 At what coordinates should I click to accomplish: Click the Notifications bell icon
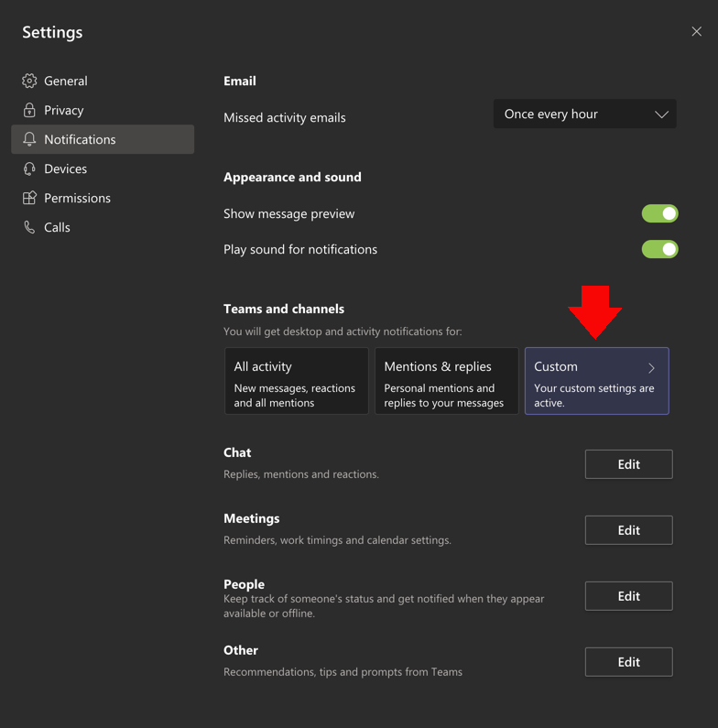(29, 139)
